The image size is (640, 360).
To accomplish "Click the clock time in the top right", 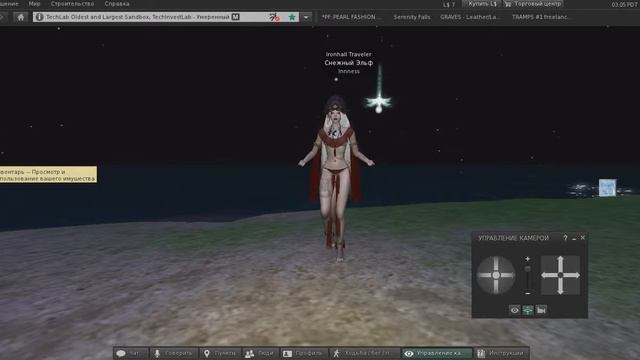I will pos(625,4).
